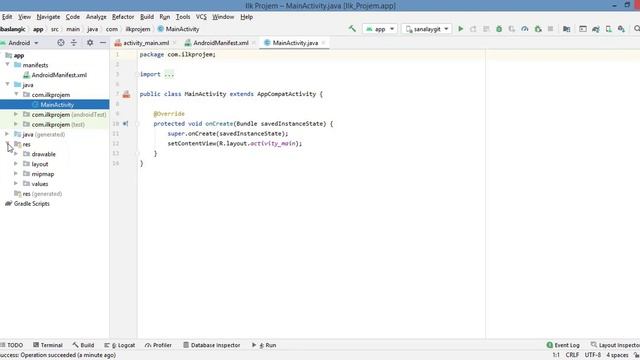Screen dimensions: 640x360
Task: Hide the Project panel with minus icon
Action: 103,42
